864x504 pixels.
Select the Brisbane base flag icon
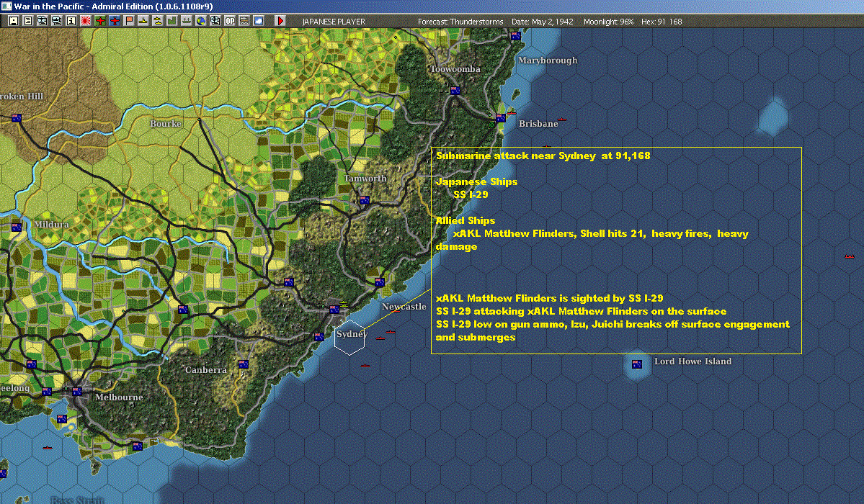click(x=500, y=118)
